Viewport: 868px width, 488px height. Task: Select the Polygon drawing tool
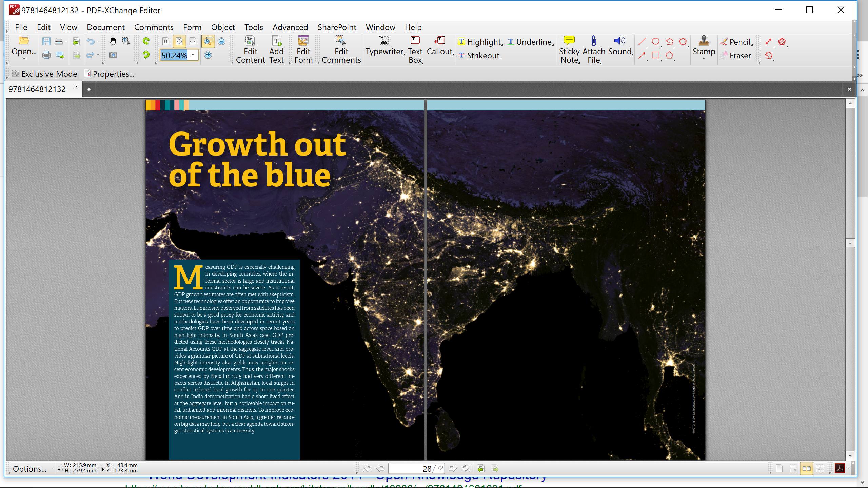tap(669, 55)
